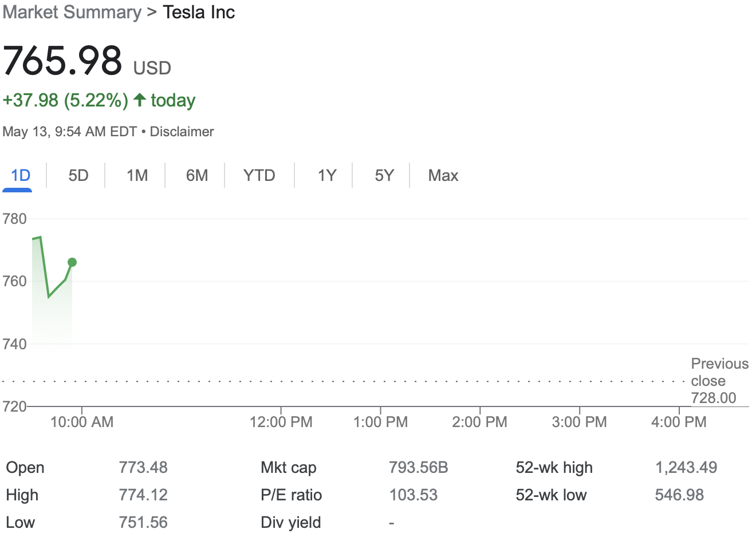Click the 52-wk high label
The image size is (756, 537).
pos(554,467)
